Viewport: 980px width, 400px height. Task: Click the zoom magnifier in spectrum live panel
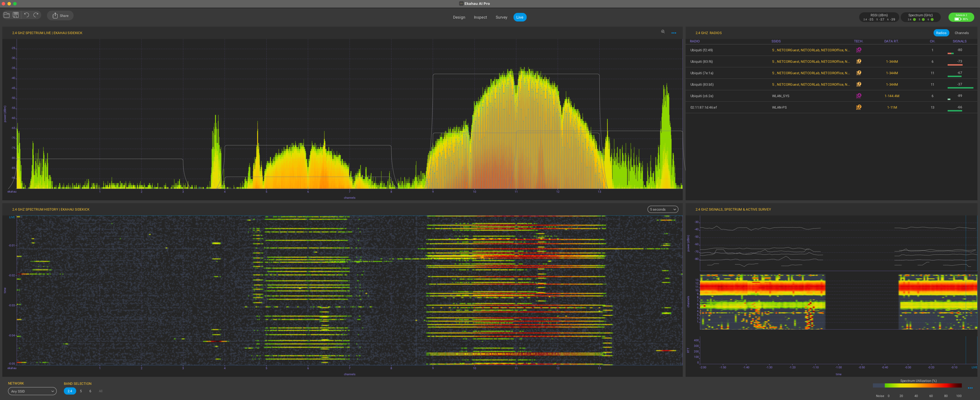(x=663, y=32)
